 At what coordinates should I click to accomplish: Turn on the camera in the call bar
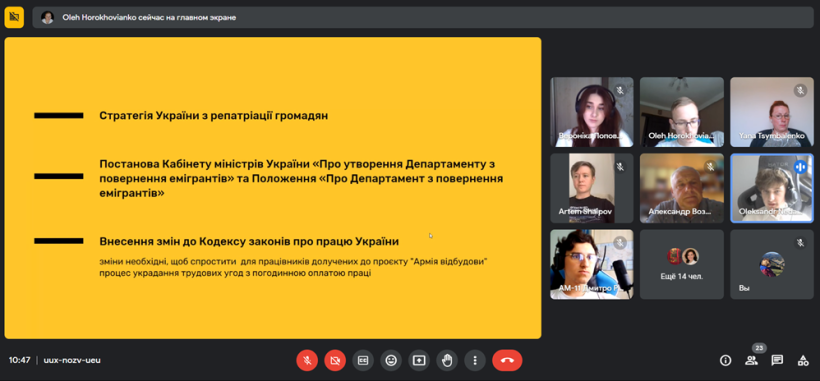335,360
